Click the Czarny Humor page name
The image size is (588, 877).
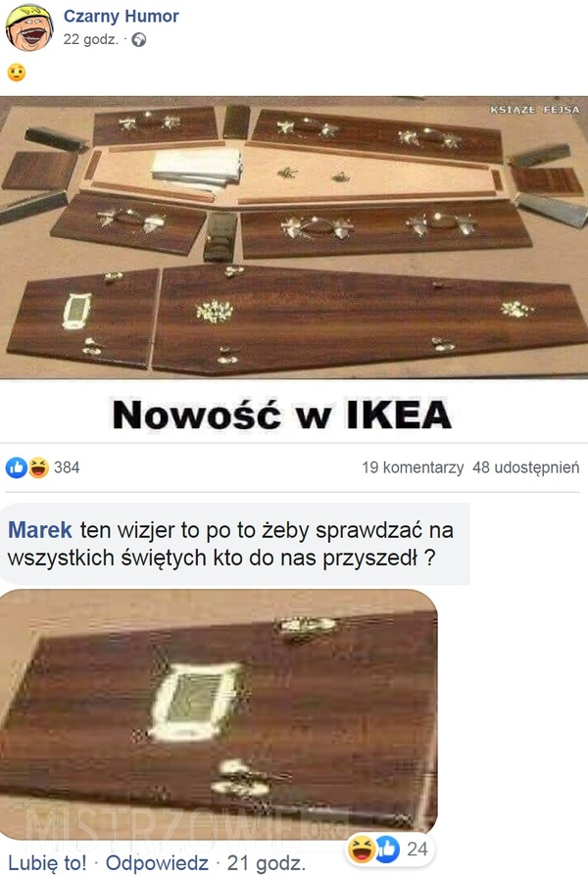tap(121, 17)
